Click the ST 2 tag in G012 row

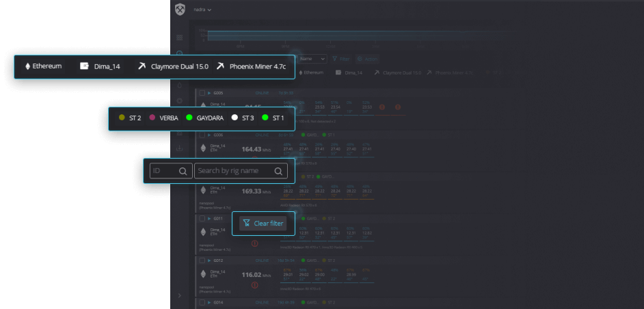coord(329,260)
